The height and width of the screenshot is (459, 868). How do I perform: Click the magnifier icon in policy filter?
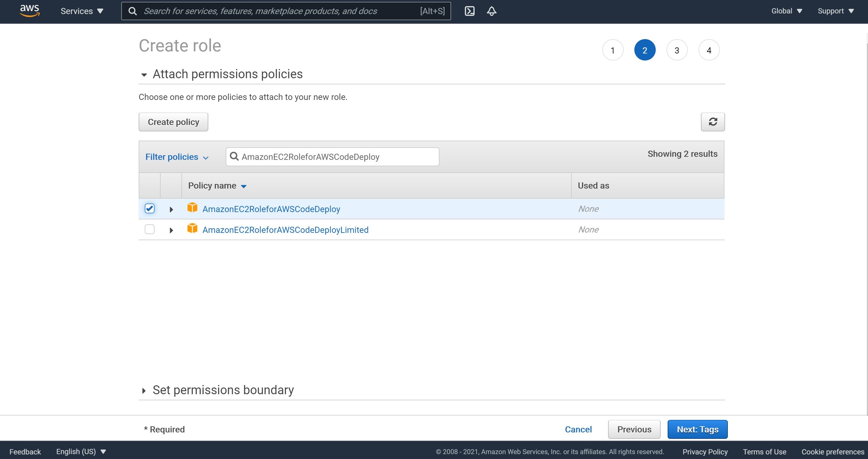234,156
